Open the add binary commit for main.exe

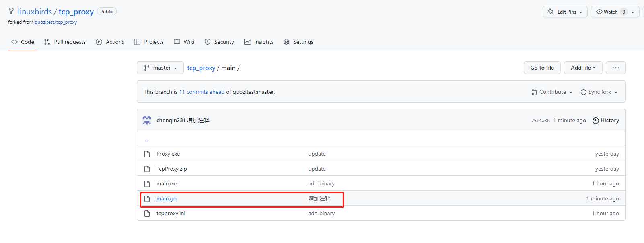click(321, 183)
